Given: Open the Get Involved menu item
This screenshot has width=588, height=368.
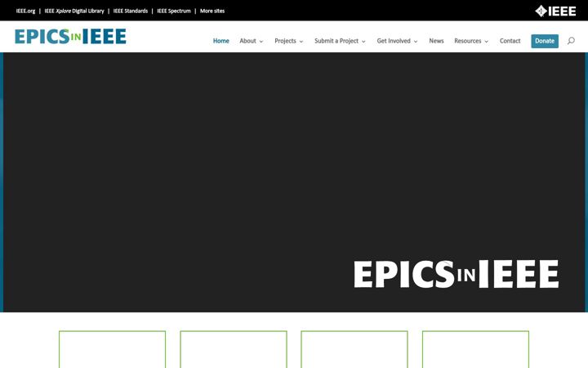Looking at the screenshot, I should point(394,41).
